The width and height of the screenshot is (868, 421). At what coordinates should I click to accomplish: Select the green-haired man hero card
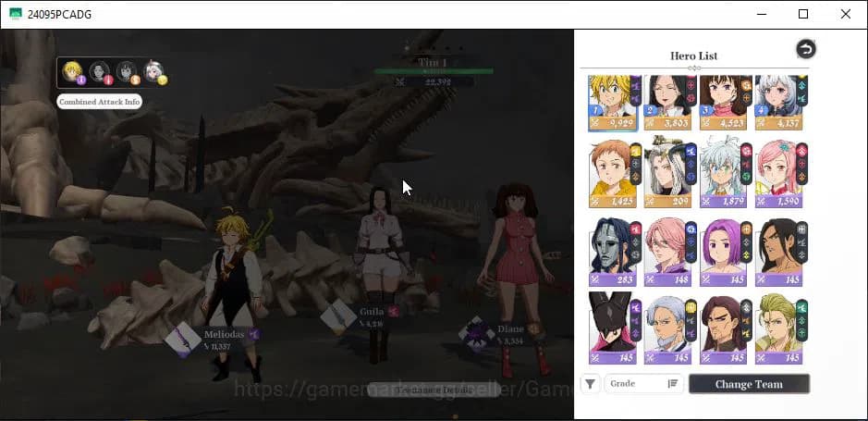[x=779, y=328]
